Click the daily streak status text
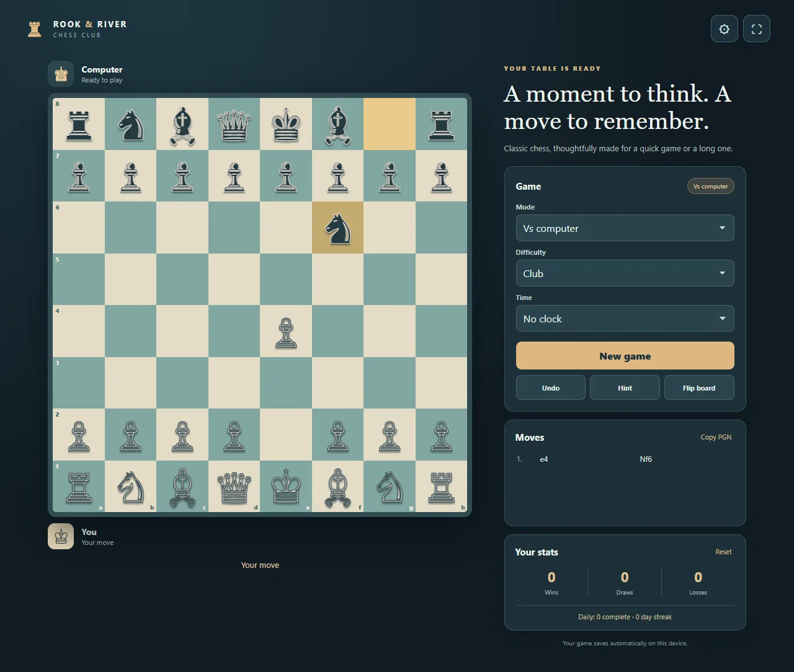The image size is (794, 672). pos(625,617)
